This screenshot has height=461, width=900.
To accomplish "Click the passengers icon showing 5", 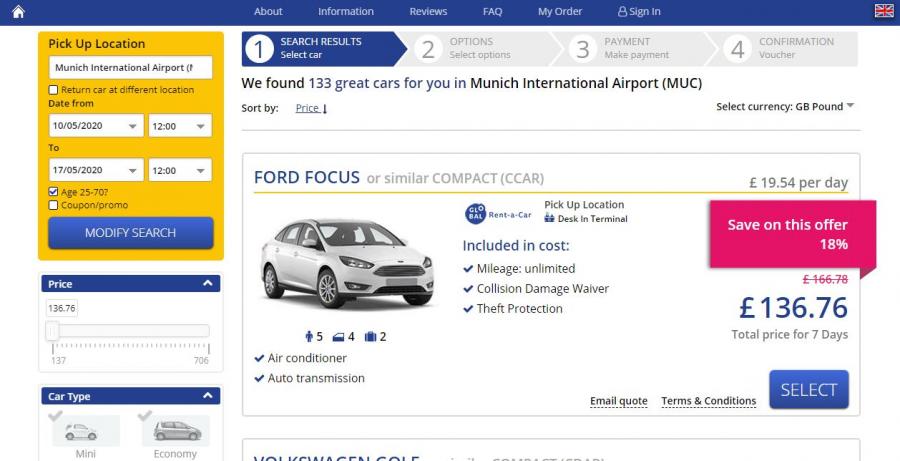I will point(309,337).
